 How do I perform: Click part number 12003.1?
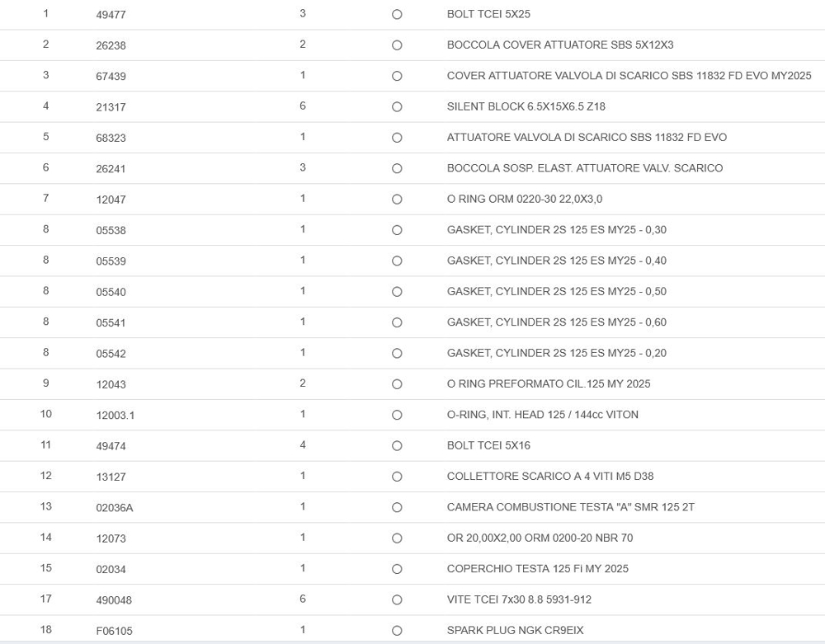(115, 416)
